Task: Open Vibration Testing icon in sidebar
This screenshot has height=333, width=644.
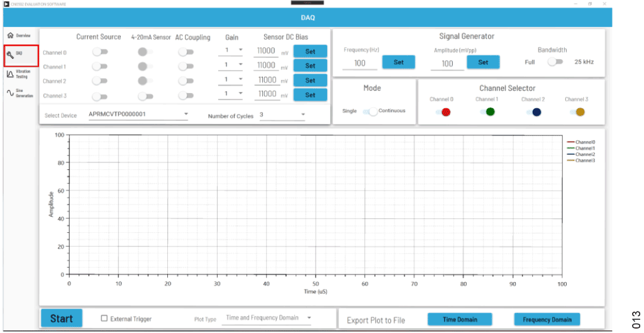Action: 10,74
